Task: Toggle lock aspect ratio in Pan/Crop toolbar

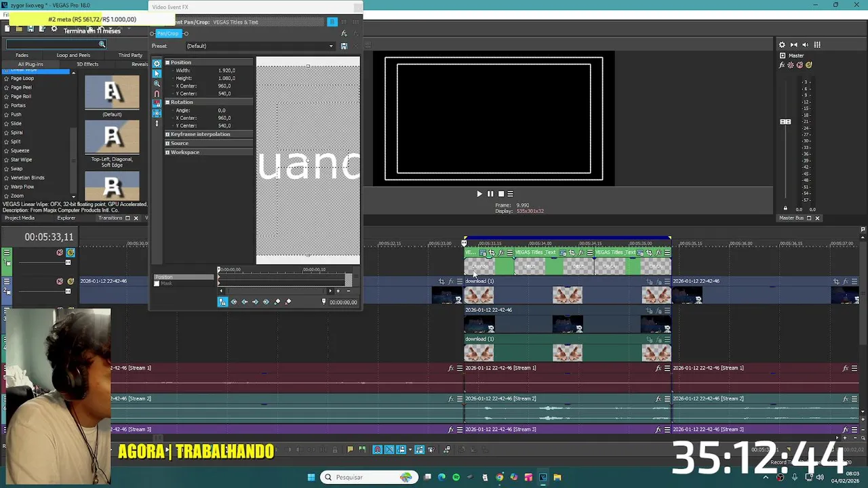Action: point(157,104)
